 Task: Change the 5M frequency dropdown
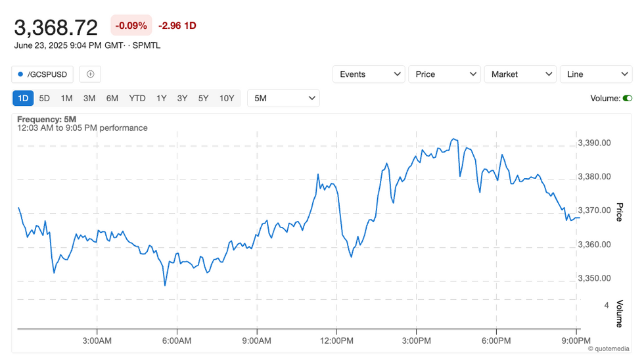coord(283,99)
